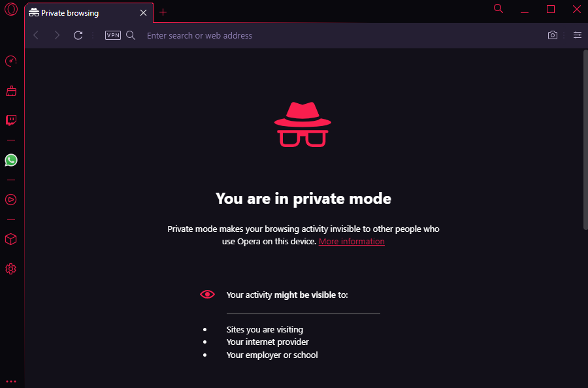Open the search tabs magnifier in title bar
Image resolution: width=588 pixels, height=388 pixels.
point(498,8)
